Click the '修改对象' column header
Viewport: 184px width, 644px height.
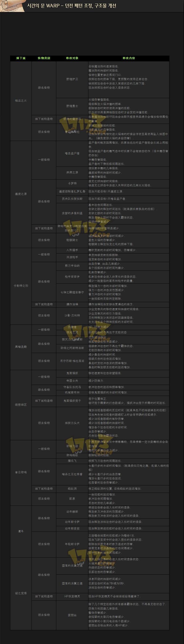[x=72, y=58]
